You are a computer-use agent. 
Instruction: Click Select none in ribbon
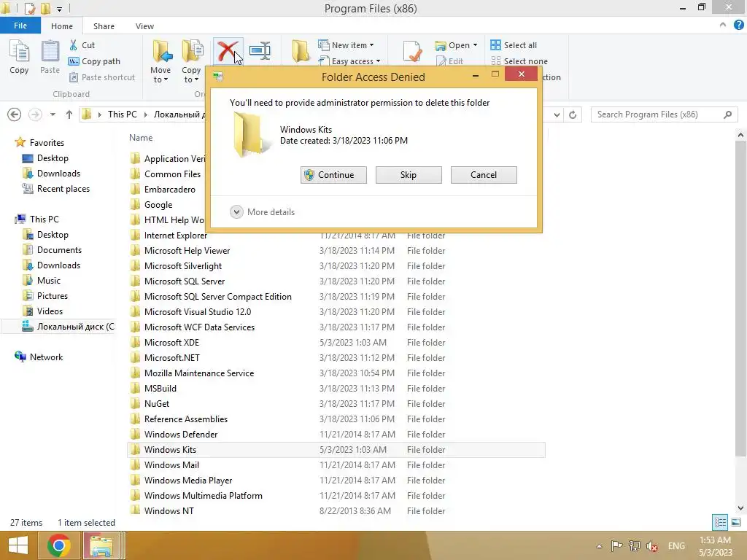519,61
